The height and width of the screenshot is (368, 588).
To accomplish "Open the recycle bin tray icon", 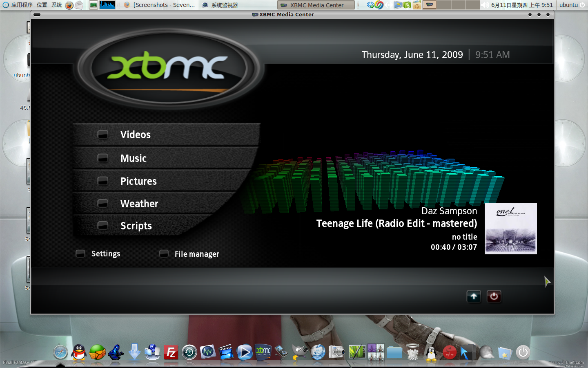I will point(417,5).
